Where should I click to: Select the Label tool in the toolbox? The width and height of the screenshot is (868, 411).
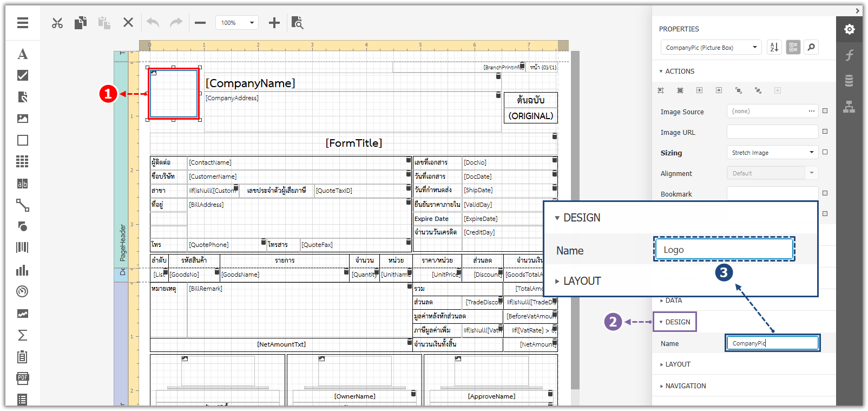pyautogui.click(x=22, y=54)
